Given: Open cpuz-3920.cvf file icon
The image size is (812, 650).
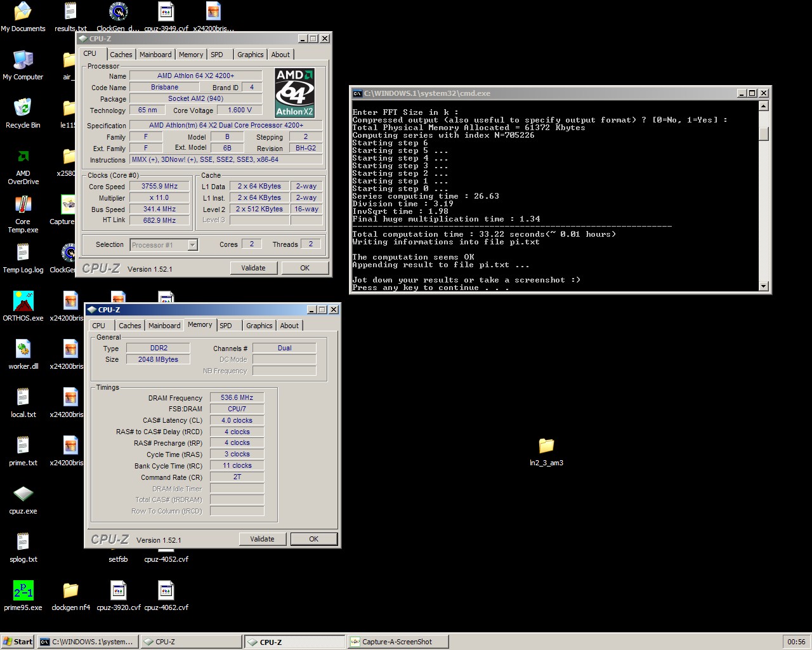Looking at the screenshot, I should tap(119, 596).
